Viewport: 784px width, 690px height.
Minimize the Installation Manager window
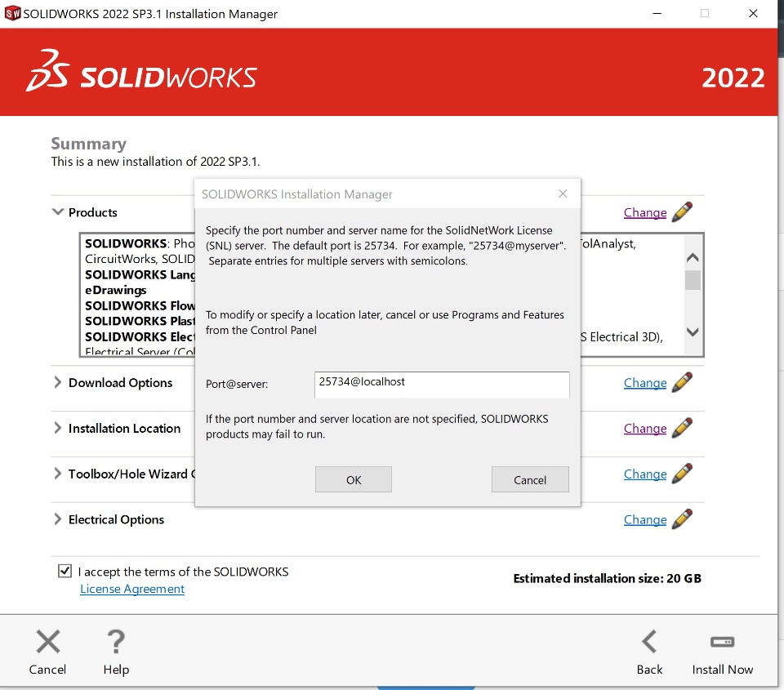point(657,14)
